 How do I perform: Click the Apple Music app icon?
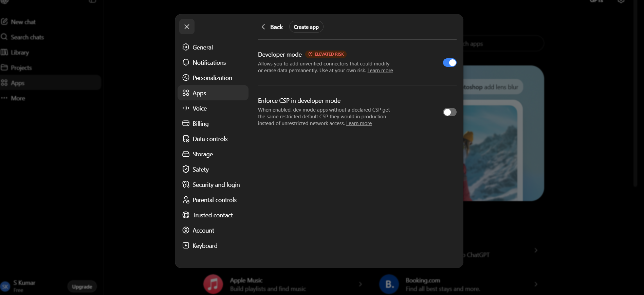[213, 284]
